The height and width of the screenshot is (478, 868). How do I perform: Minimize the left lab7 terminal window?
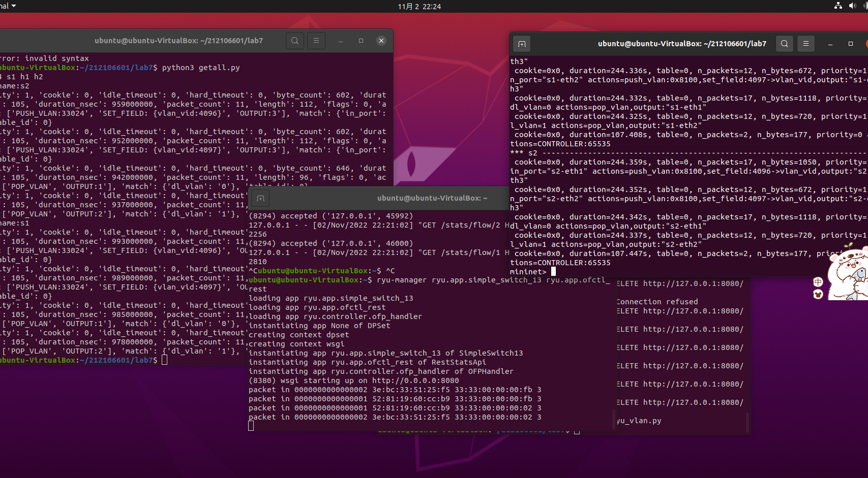click(x=341, y=41)
